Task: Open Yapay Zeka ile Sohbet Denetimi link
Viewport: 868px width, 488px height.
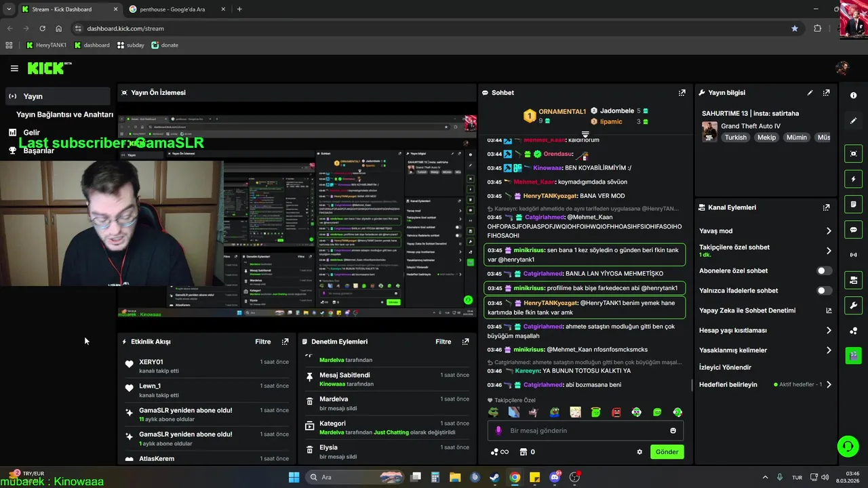Action: tap(765, 310)
